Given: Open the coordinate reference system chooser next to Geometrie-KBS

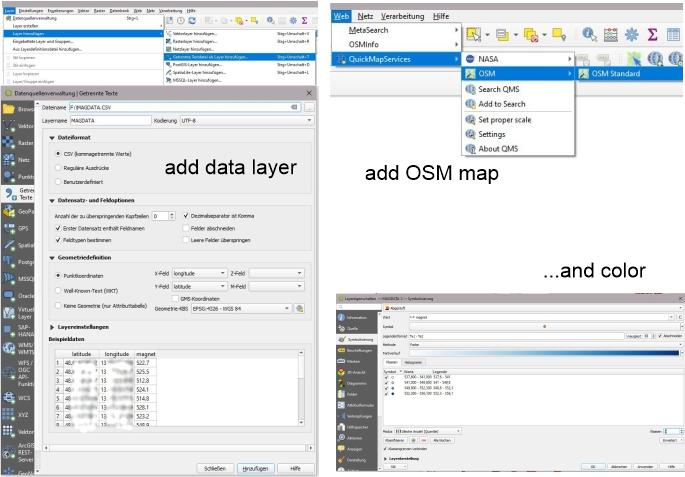Looking at the screenshot, I should [x=300, y=308].
